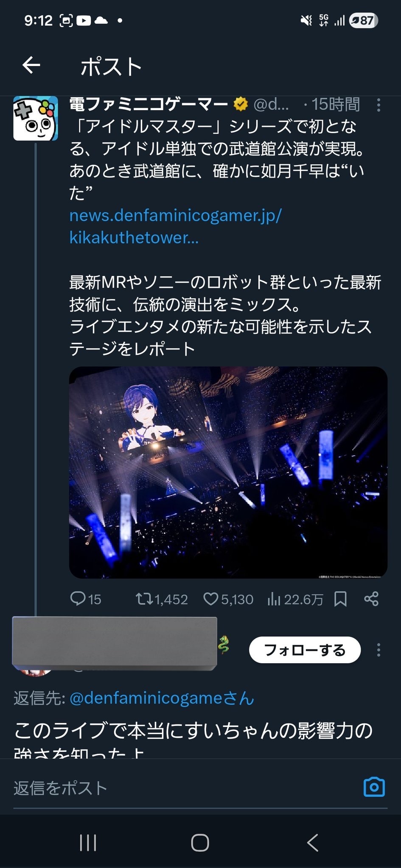
Task: Open more options beside フォローする button
Action: pyautogui.click(x=379, y=650)
